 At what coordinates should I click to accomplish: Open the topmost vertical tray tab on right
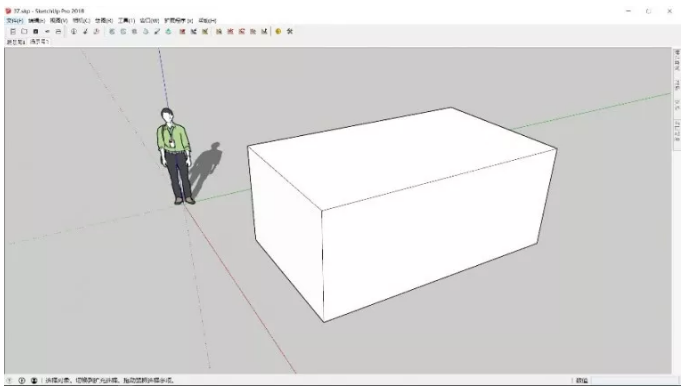(677, 61)
